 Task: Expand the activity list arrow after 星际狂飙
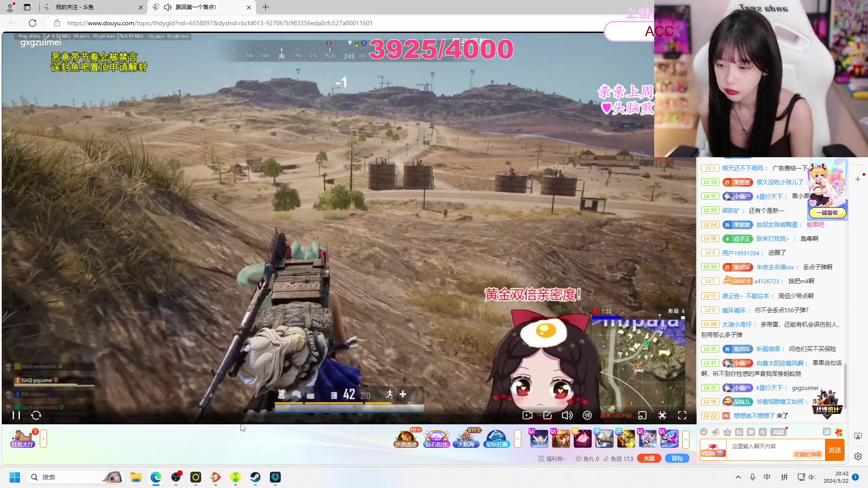518,439
